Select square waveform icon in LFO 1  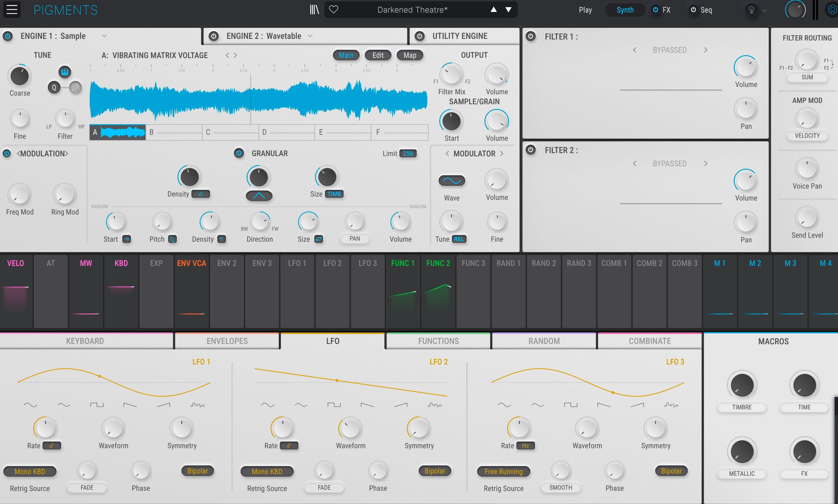point(97,404)
